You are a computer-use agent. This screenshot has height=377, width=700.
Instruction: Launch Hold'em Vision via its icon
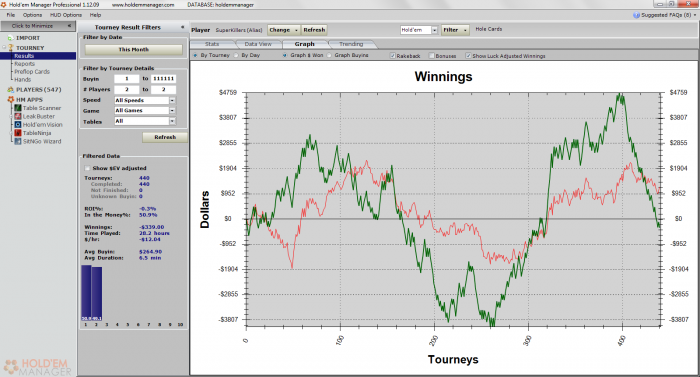pos(18,125)
